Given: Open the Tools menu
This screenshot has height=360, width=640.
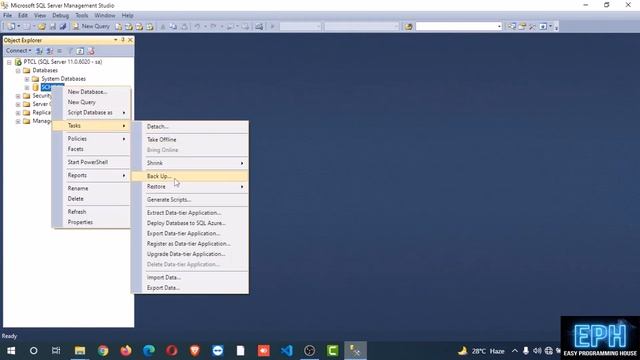Looking at the screenshot, I should tap(82, 16).
